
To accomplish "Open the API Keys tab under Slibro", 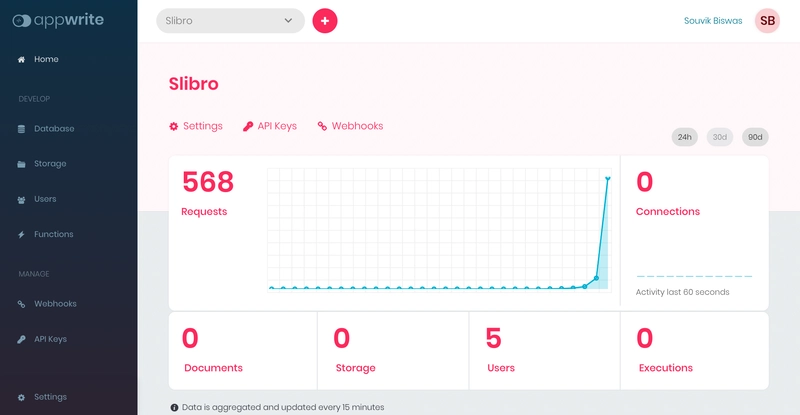I will [270, 127].
